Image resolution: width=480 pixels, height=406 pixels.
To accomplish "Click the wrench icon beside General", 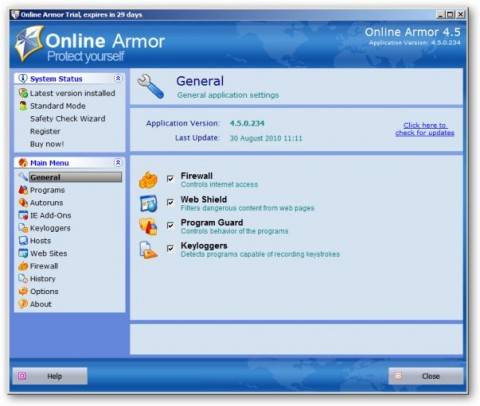I will [151, 87].
